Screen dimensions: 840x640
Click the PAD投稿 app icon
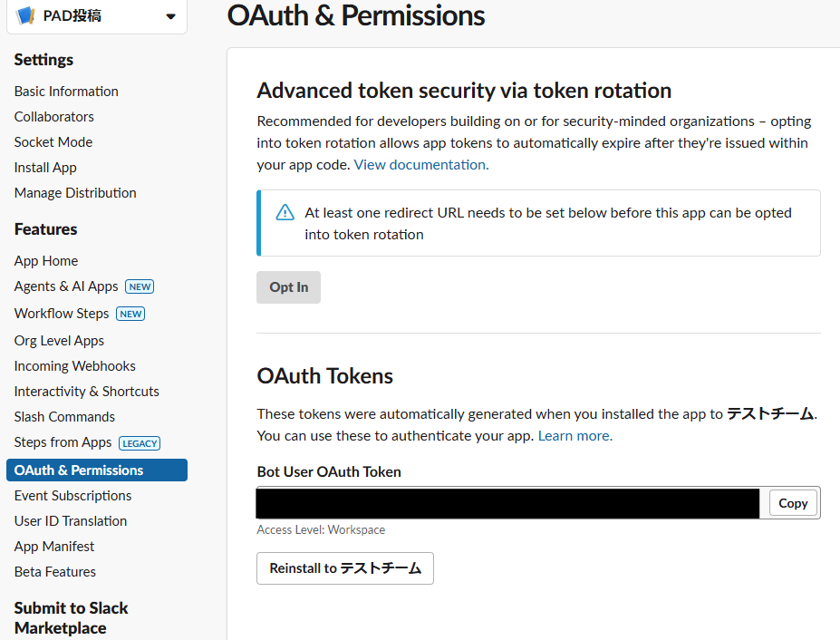click(25, 16)
